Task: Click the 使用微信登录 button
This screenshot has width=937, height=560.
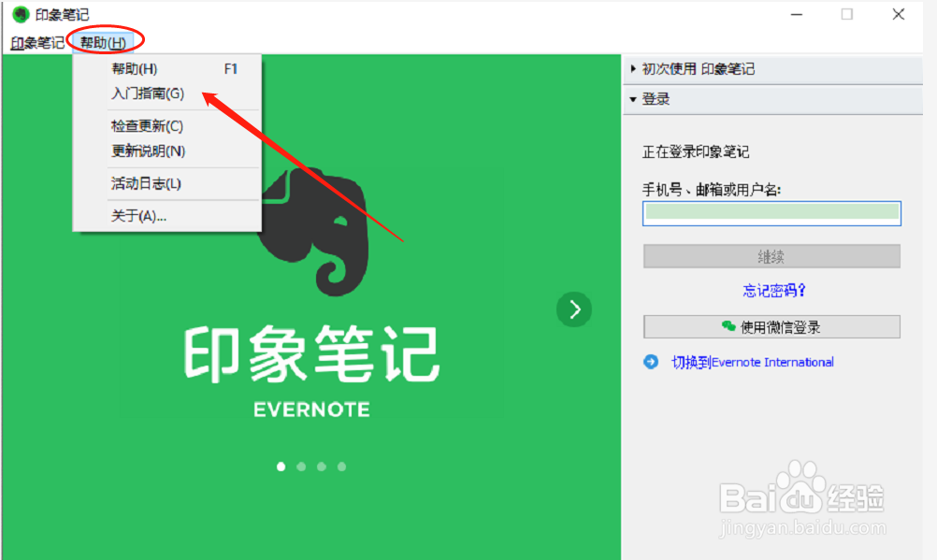Action: click(x=771, y=327)
